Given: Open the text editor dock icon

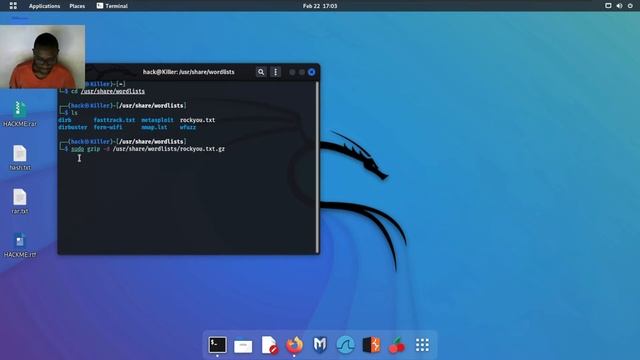Looking at the screenshot, I should point(269,345).
